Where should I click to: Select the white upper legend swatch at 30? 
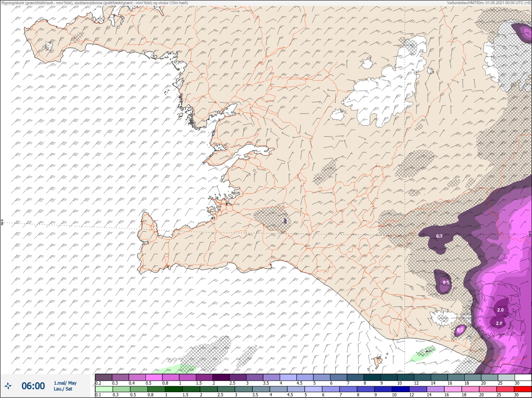[x=523, y=377]
